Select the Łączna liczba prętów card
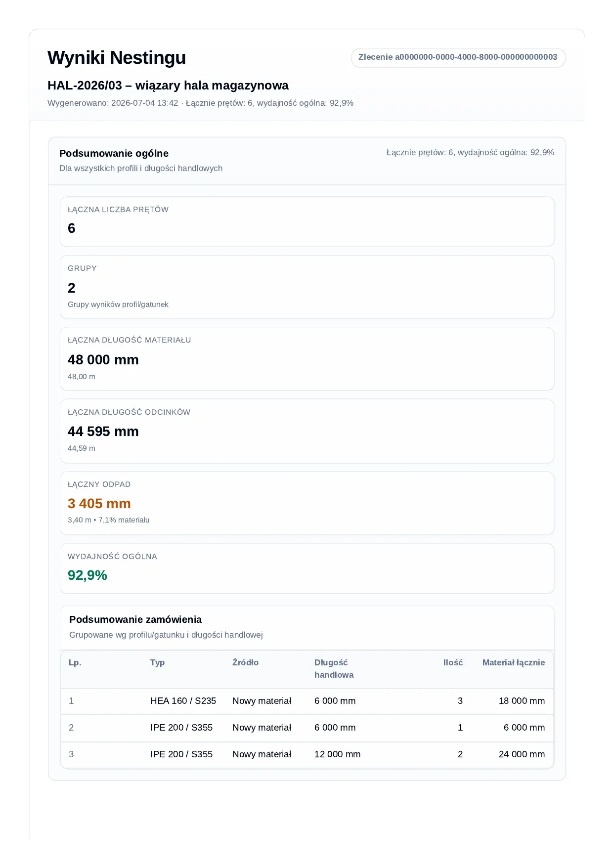 (307, 221)
